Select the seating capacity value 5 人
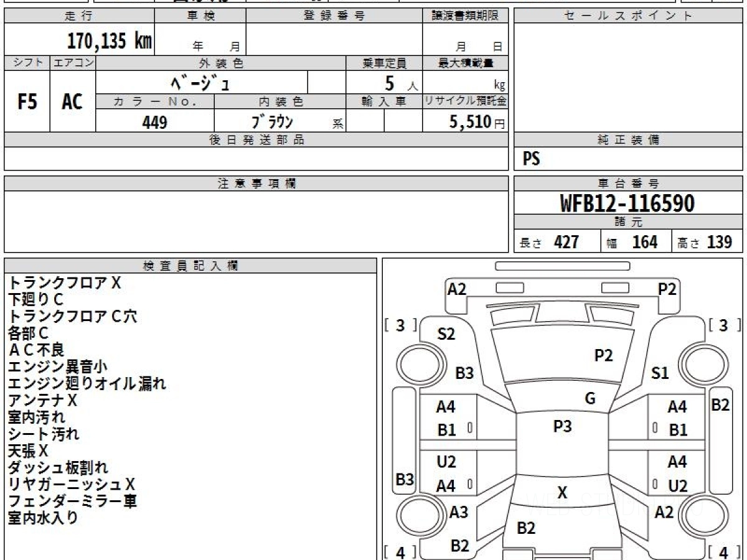Screen dimensions: 747x560 tap(402, 83)
